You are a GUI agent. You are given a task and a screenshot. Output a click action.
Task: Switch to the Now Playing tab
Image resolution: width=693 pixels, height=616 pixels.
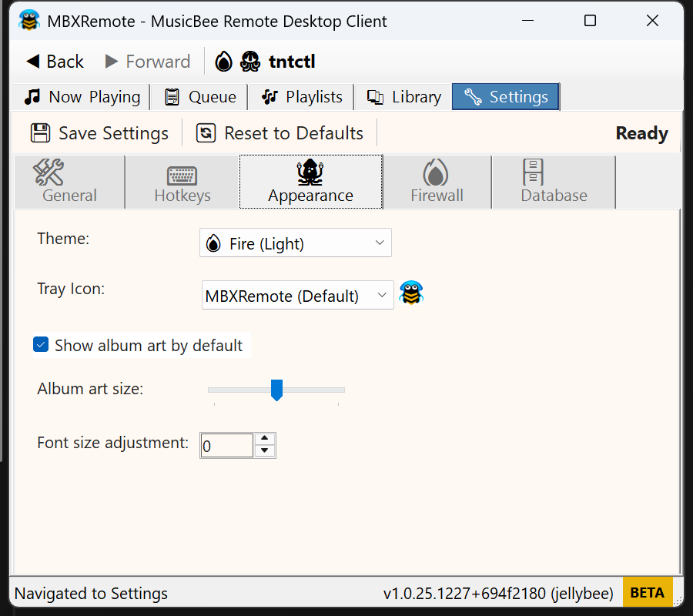pos(82,97)
